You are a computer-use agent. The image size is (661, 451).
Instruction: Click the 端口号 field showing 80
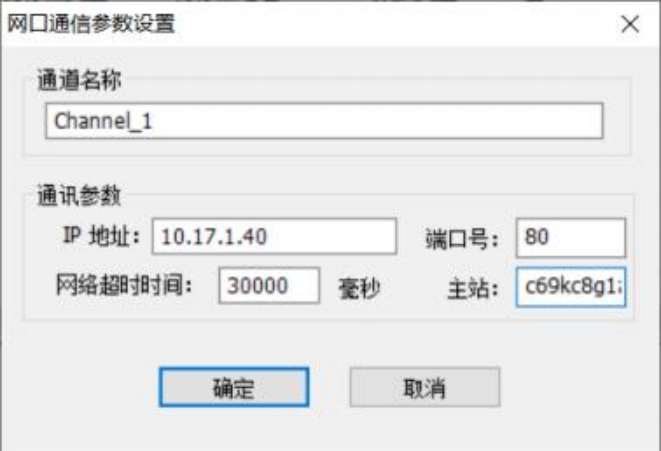571,237
